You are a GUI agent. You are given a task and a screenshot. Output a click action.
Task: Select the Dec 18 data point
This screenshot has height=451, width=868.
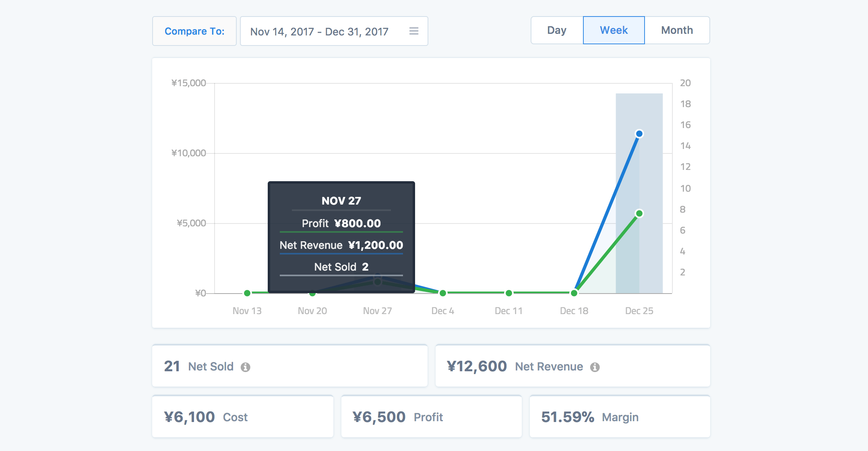(574, 293)
